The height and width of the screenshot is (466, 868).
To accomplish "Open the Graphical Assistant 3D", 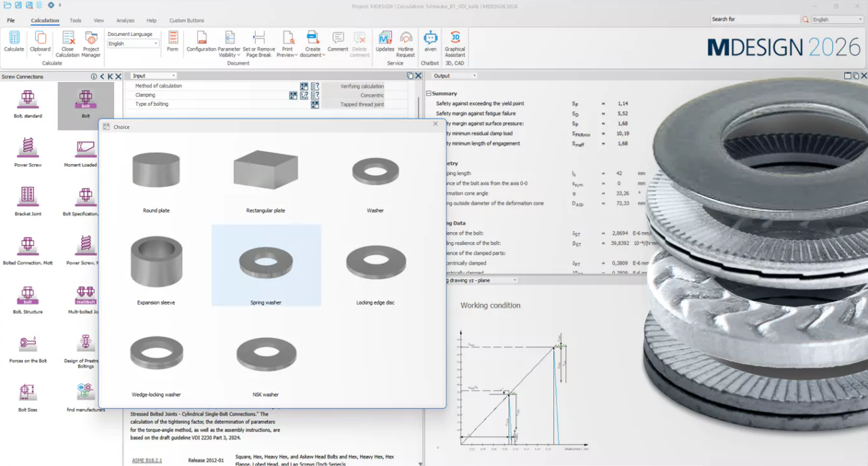I will coord(455,44).
